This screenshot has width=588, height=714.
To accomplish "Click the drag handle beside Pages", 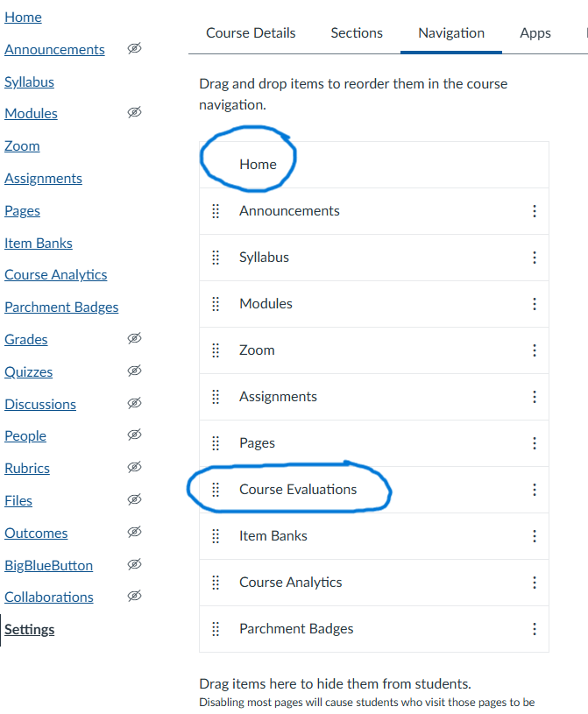I will pyautogui.click(x=216, y=443).
